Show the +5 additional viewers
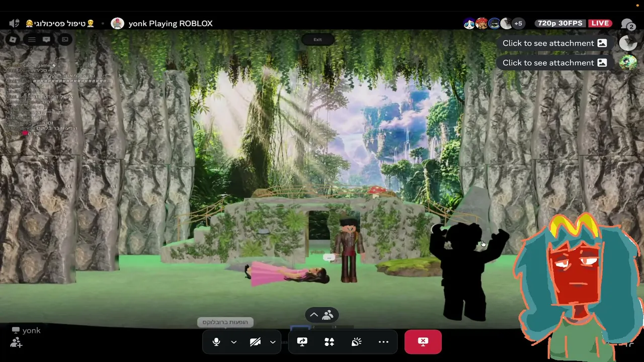Screen dimensions: 644x362 point(518,23)
